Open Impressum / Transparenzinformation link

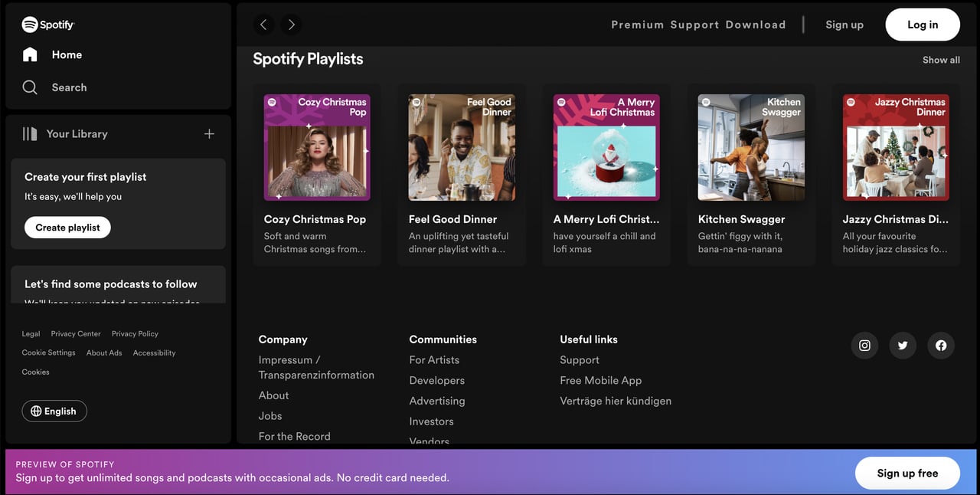pos(316,368)
